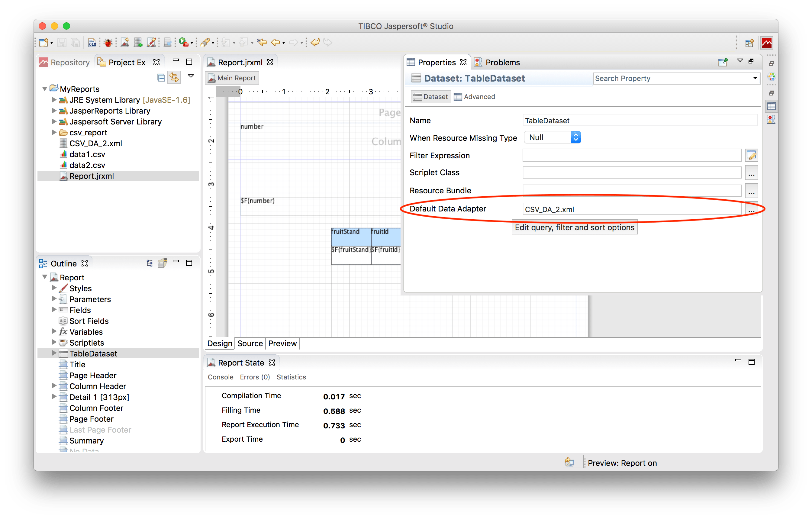Click the database add icon in the toolbar

(138, 42)
